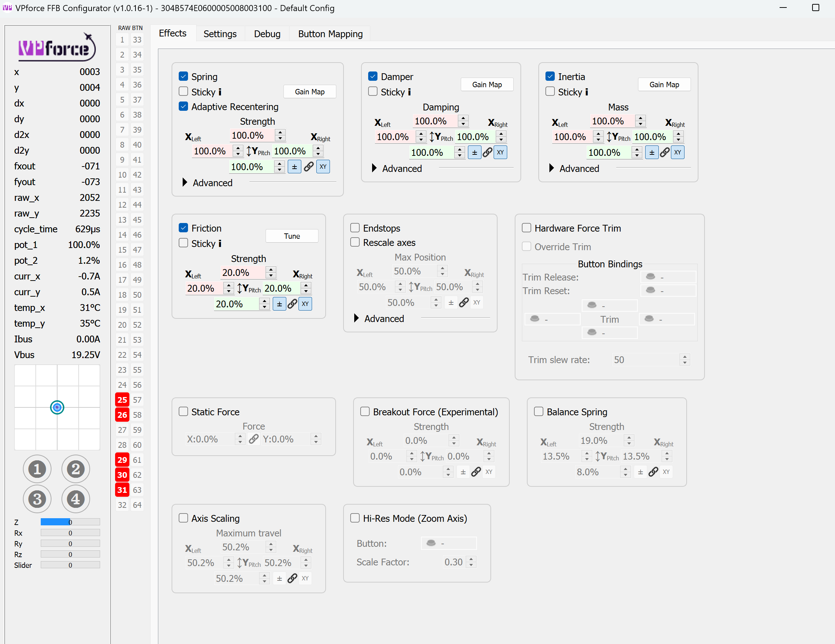
Task: Click joystick button indicator number 3
Action: (x=37, y=499)
